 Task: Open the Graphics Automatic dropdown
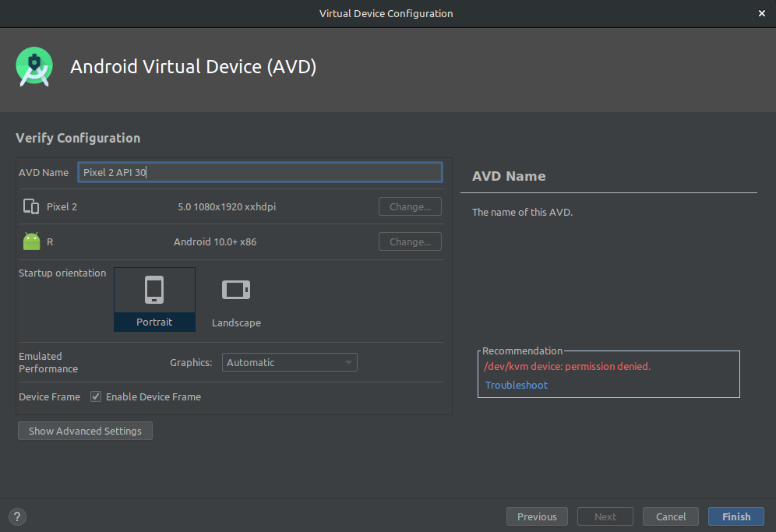290,362
